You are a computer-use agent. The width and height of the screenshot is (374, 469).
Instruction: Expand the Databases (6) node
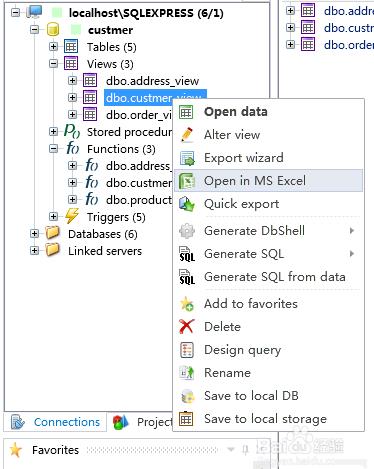[x=34, y=234]
